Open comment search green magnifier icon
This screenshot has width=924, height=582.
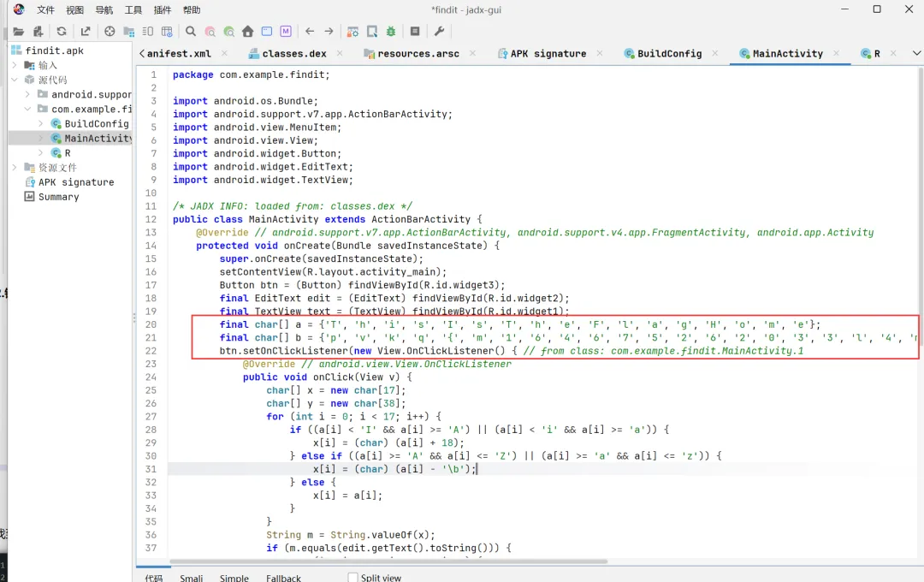tap(229, 32)
